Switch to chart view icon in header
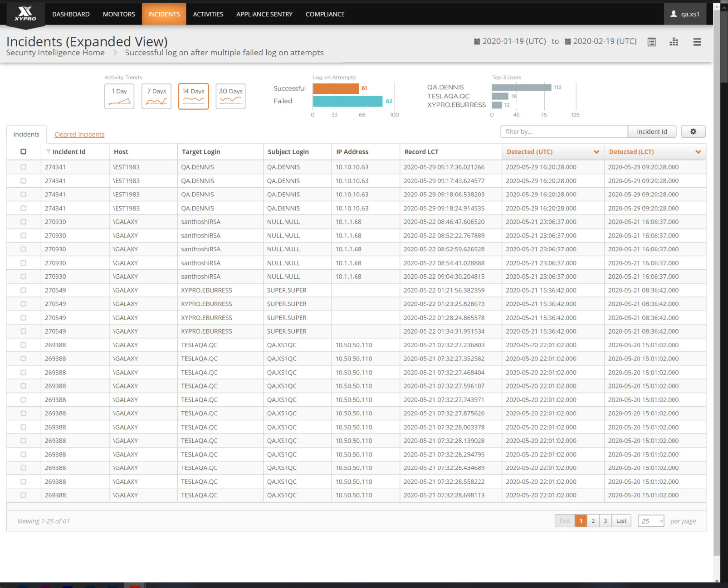Viewport: 728px width, 588px height. 674,42
